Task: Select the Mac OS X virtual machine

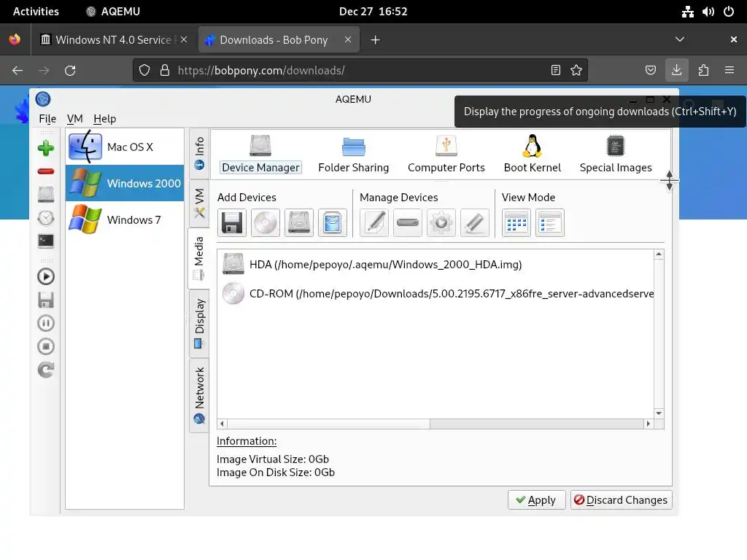Action: 124,147
